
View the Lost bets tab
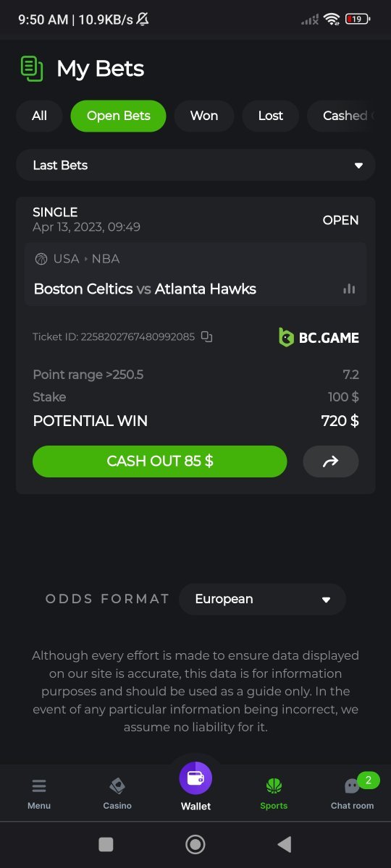point(271,116)
